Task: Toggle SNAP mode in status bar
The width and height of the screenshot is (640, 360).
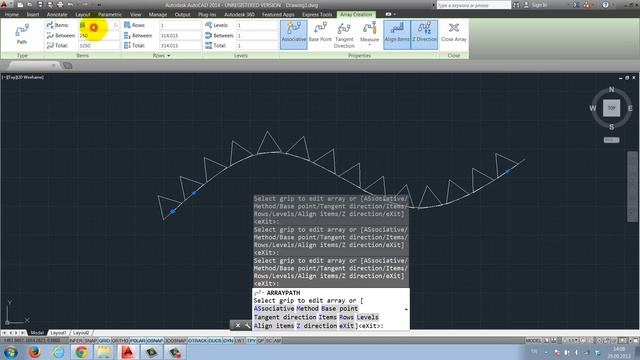Action: [x=91, y=340]
